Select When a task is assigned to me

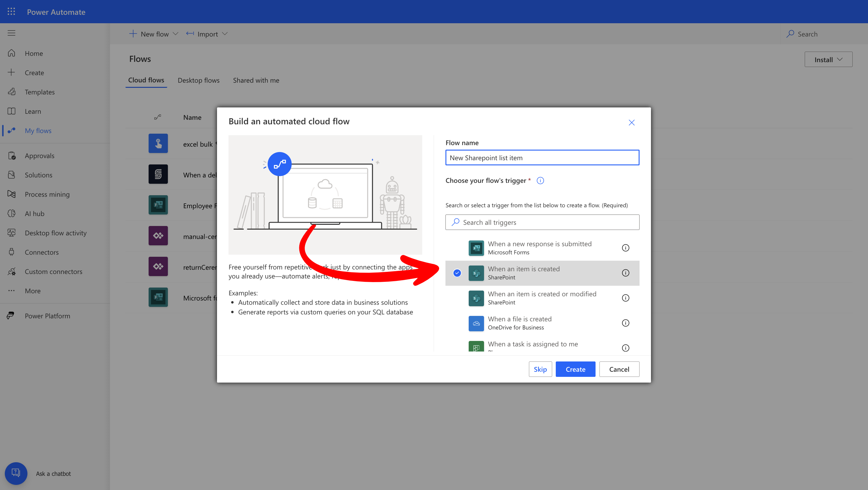(x=532, y=344)
